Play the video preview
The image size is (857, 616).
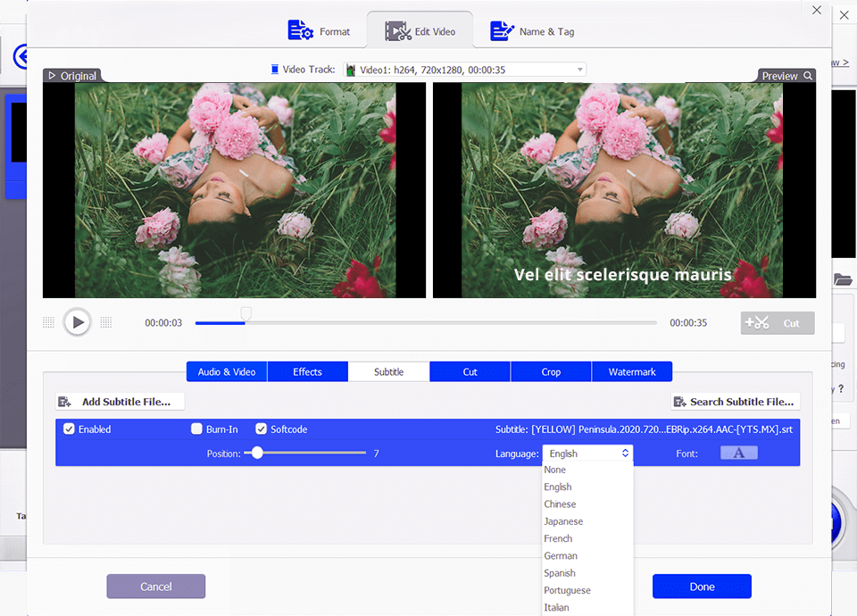point(77,322)
